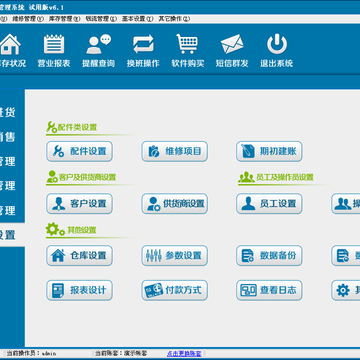Open 参数设置 parameter settings
Image resolution: width=360 pixels, height=360 pixels.
pyautogui.click(x=175, y=256)
